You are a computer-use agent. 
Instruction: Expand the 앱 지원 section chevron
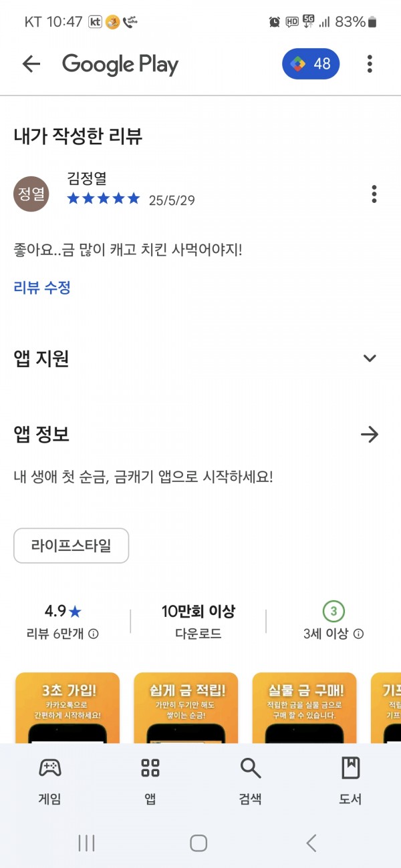tap(370, 359)
